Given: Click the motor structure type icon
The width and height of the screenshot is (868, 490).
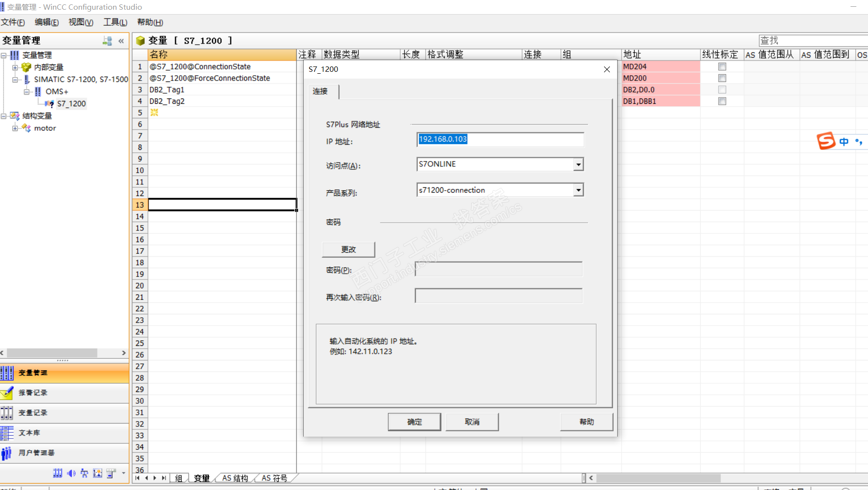Looking at the screenshot, I should tap(26, 128).
